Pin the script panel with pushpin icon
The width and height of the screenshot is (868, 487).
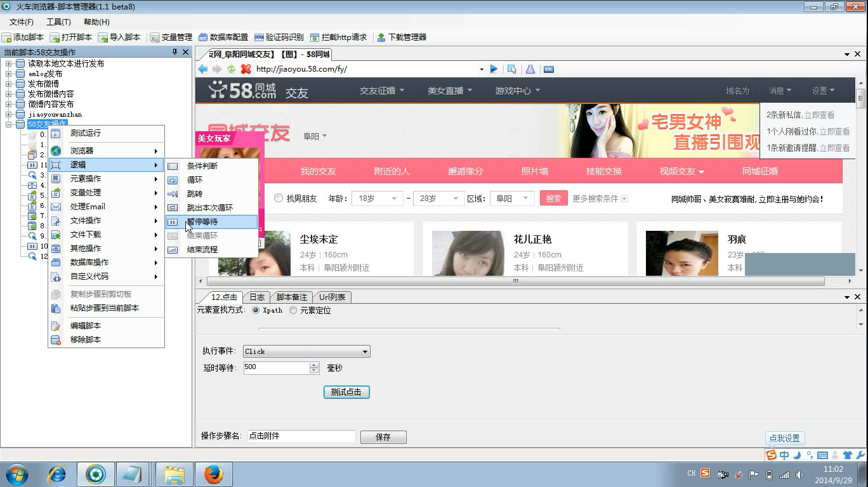175,52
